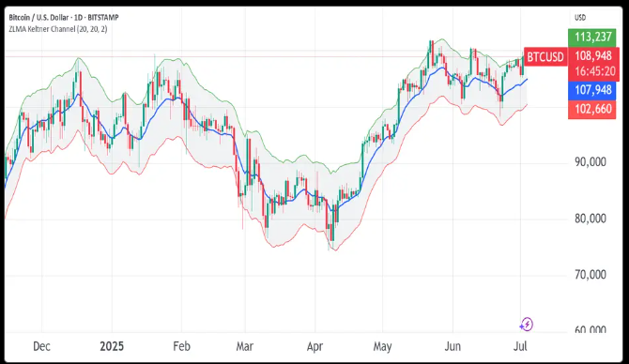Click the 70,000 price scale label
Screen dimensions: 629x364
591,275
